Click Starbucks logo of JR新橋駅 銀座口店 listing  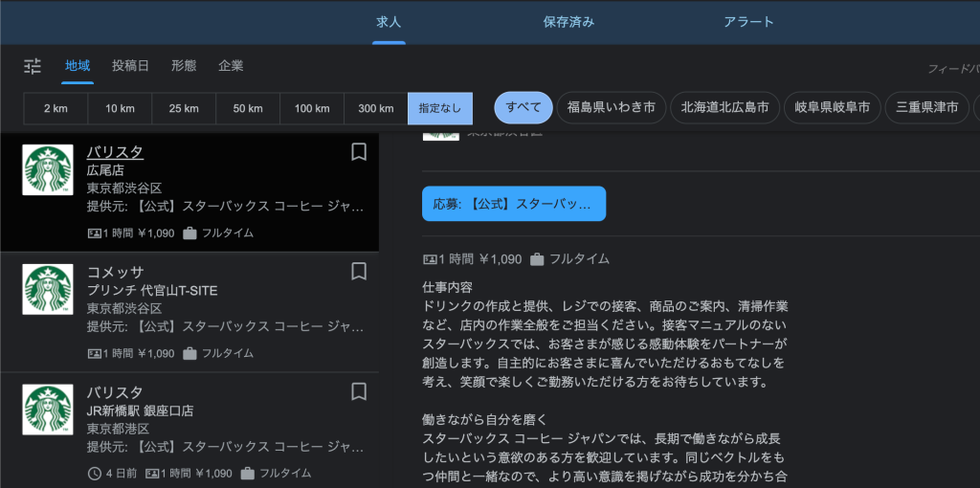pos(48,410)
